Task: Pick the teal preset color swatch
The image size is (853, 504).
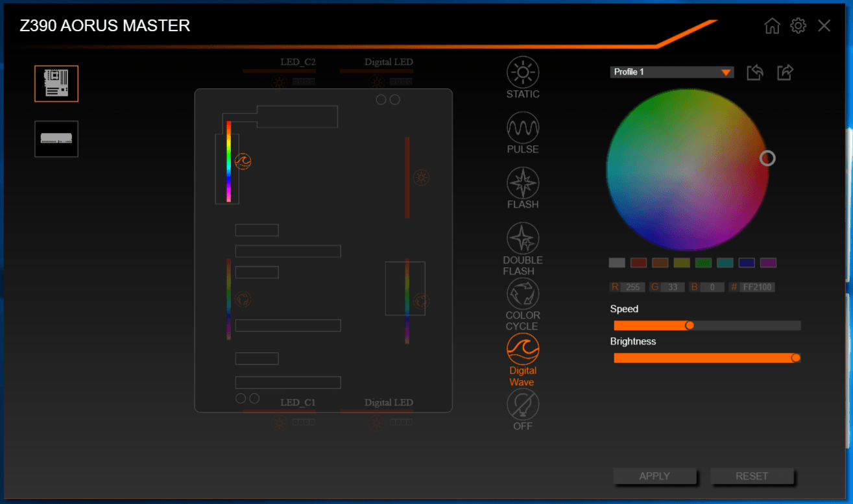Action: coord(725,263)
